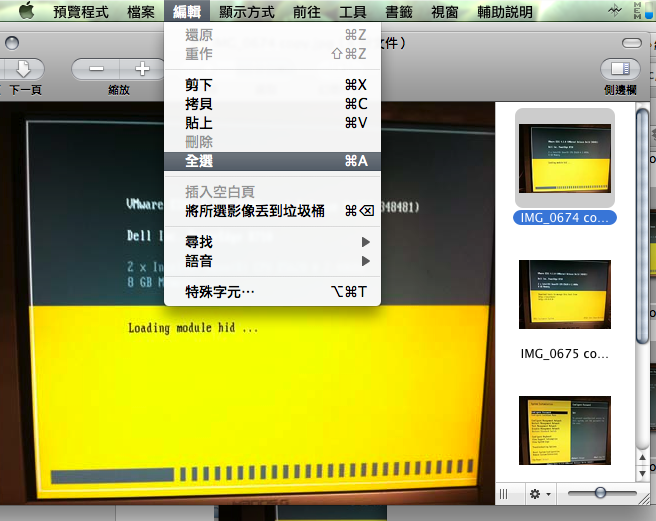Click the IMG_0674 co... file label
The height and width of the screenshot is (521, 656).
(564, 218)
